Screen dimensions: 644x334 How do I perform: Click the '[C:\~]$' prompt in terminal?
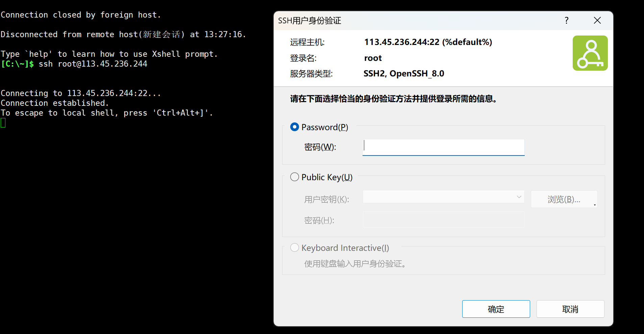(18, 64)
